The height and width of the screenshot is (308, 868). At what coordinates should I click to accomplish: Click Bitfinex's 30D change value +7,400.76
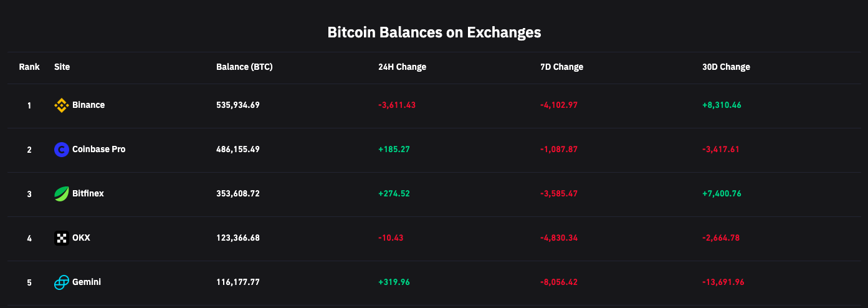point(722,194)
